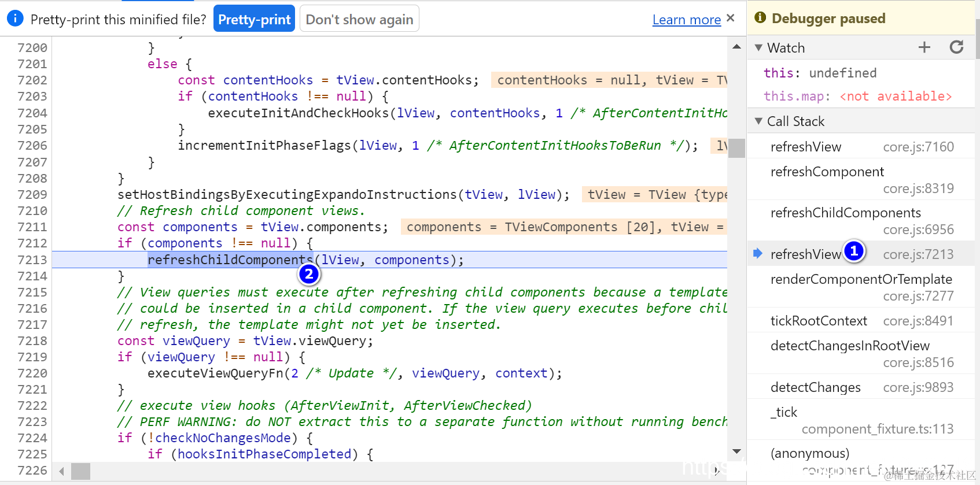Viewport: 980px width, 485px height.
Task: Click line number 7202 in gutter
Action: click(32, 80)
